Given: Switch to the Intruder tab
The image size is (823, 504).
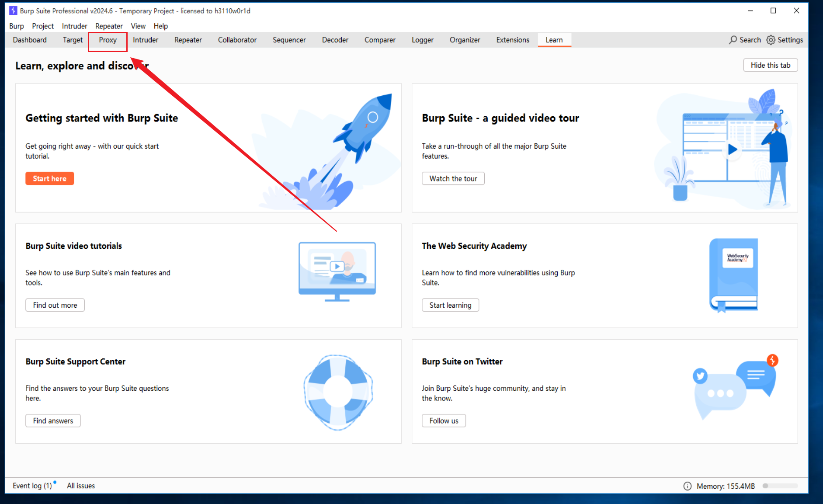Looking at the screenshot, I should tap(146, 40).
